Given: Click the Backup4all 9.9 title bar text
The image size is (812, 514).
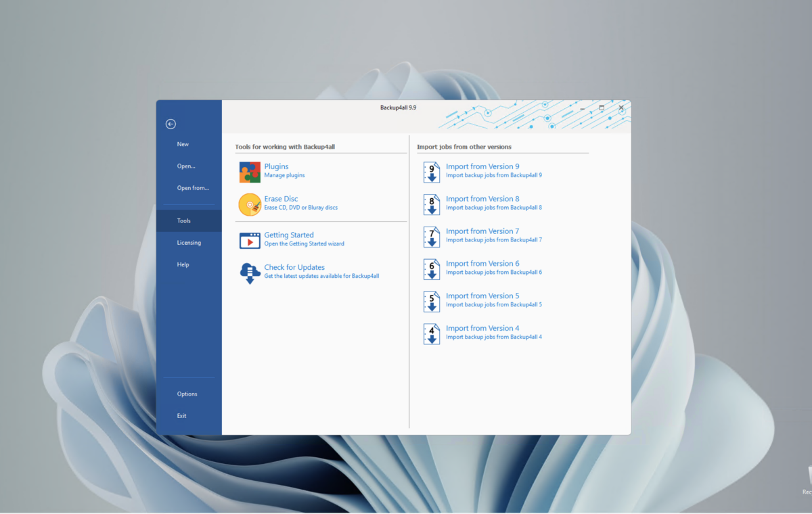Looking at the screenshot, I should [399, 108].
